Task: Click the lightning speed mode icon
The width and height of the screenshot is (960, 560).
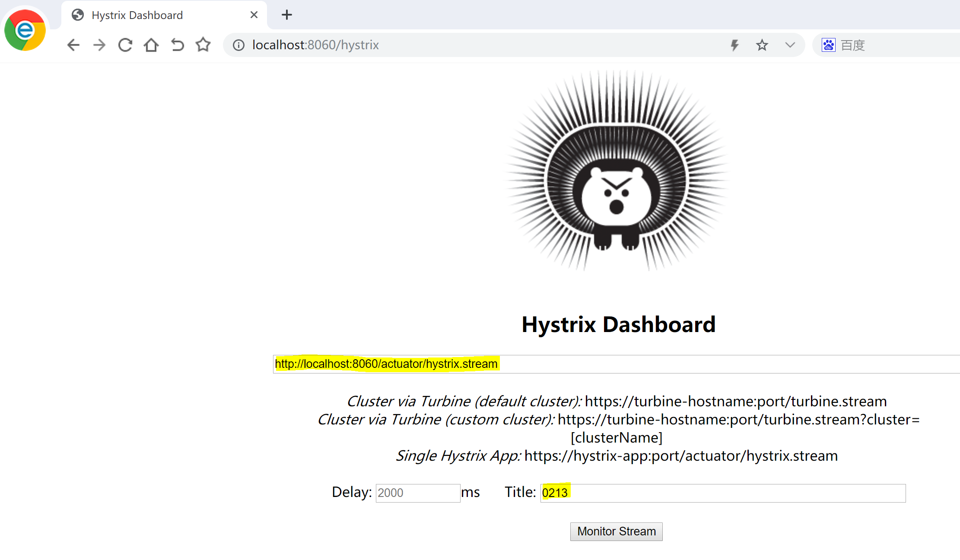Action: (734, 45)
